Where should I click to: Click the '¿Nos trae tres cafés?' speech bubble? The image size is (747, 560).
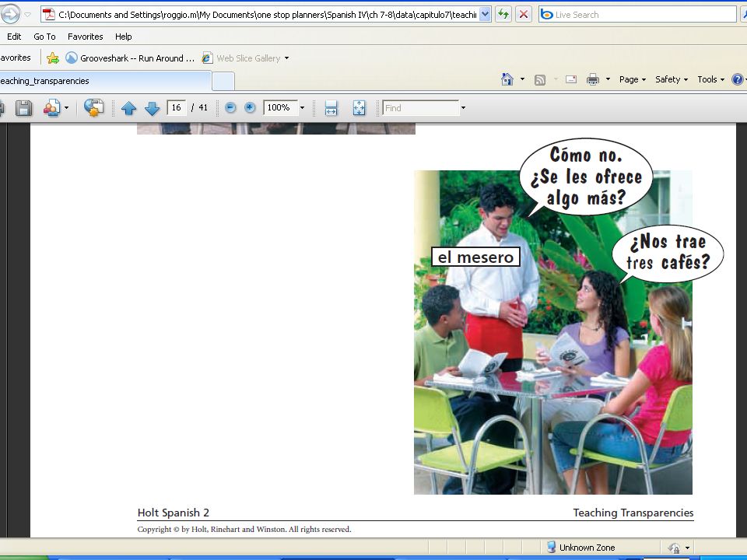coord(668,252)
